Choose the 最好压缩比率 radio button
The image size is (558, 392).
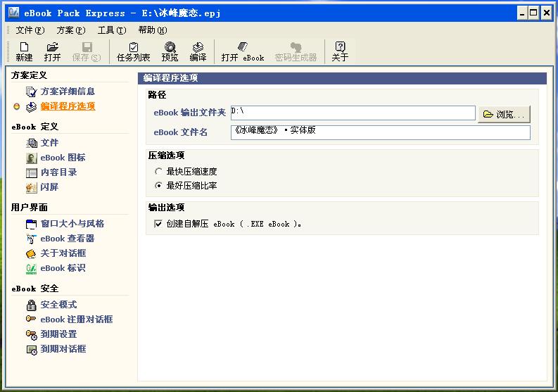(x=158, y=186)
